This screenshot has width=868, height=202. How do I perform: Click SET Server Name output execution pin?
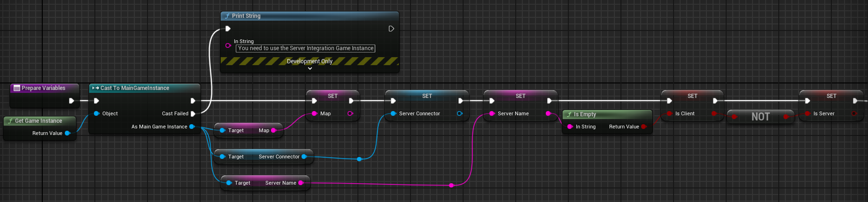click(549, 101)
